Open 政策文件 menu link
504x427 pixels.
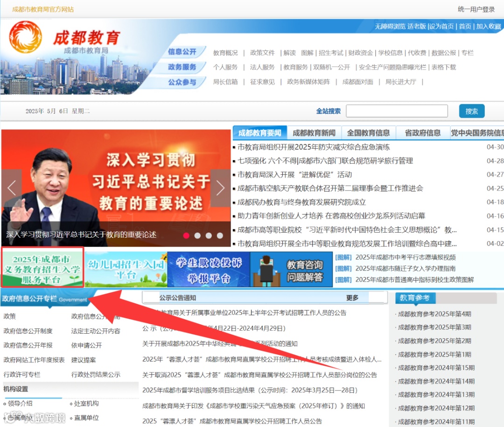pos(262,53)
